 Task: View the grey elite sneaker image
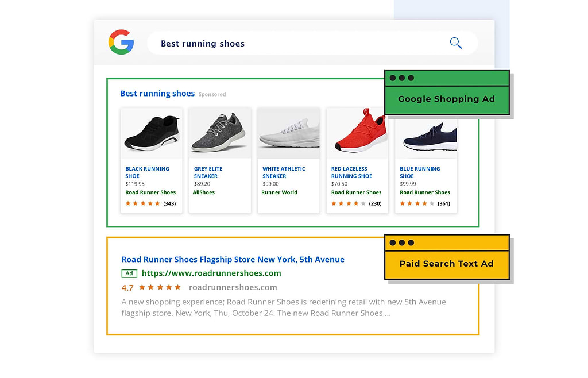(220, 133)
